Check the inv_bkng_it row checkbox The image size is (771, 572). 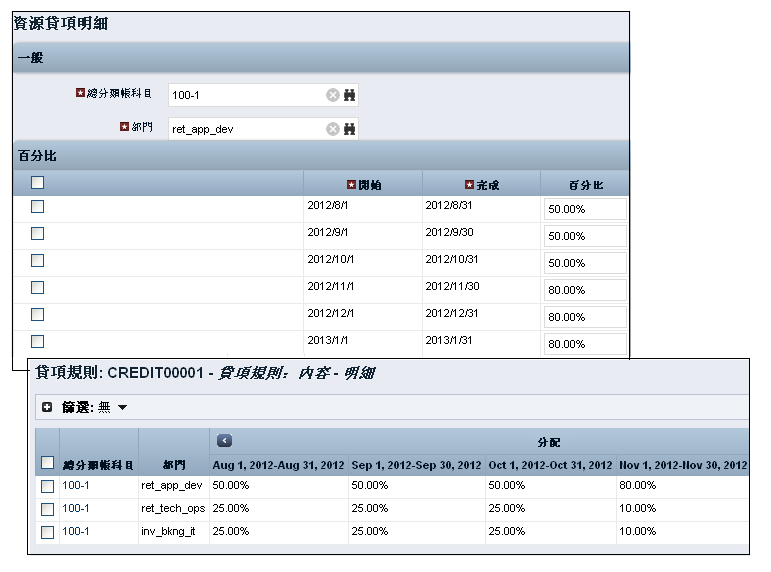(47, 533)
